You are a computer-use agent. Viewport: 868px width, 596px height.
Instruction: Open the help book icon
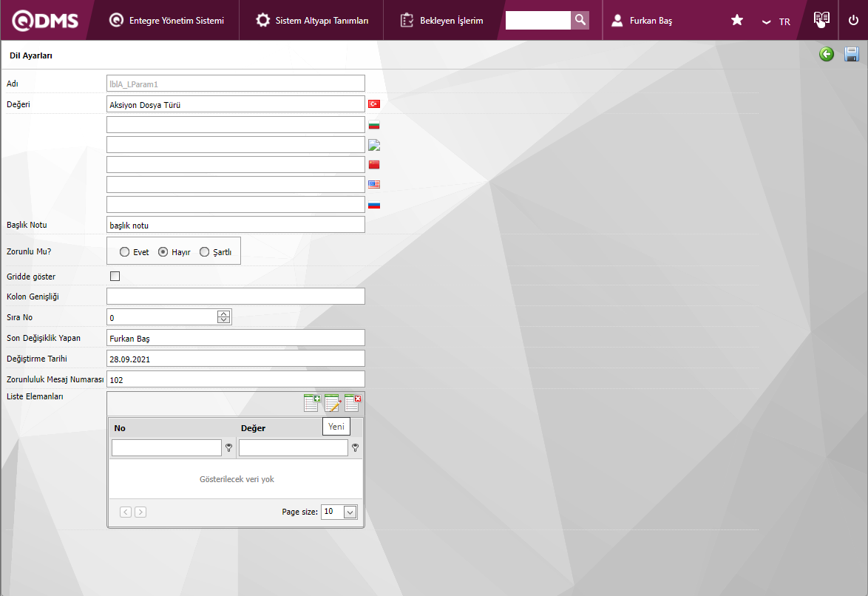tap(821, 20)
